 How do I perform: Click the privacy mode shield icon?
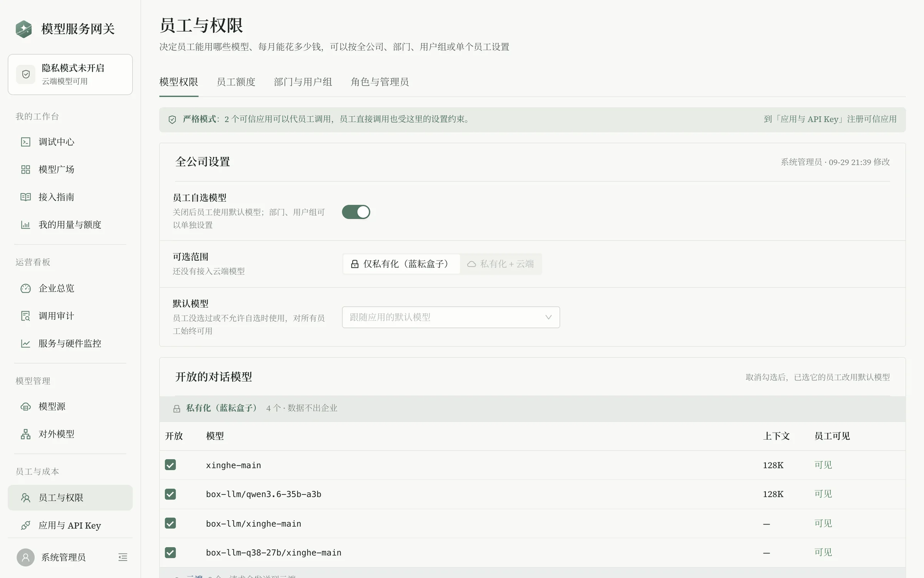[x=26, y=74]
